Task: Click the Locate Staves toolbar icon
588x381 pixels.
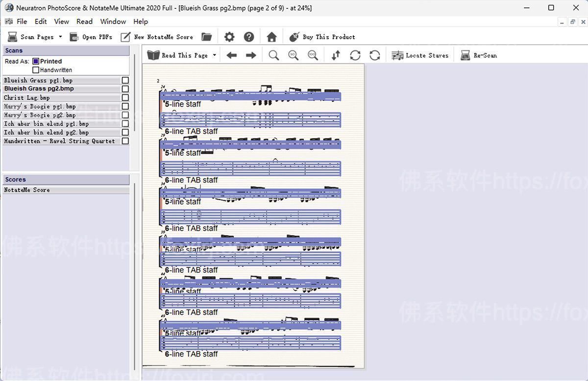Action: click(x=397, y=56)
